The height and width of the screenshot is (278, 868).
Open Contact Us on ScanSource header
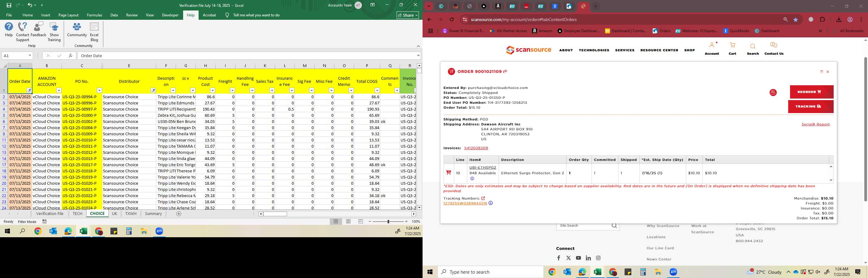pos(774,48)
